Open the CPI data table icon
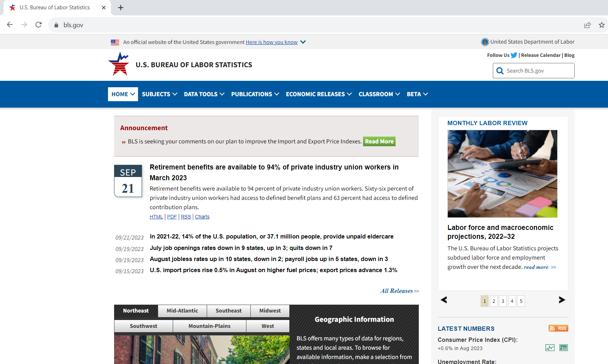The image size is (608, 364). click(x=563, y=348)
